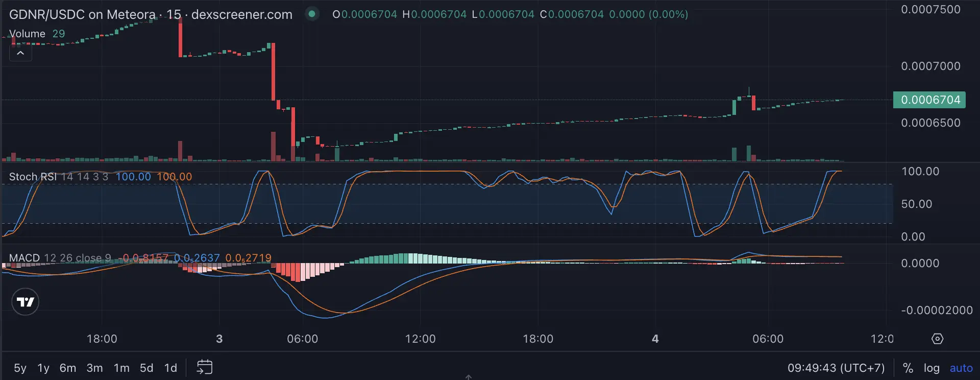This screenshot has height=380, width=980.
Task: Click the TradingView logo icon
Action: coord(25,302)
